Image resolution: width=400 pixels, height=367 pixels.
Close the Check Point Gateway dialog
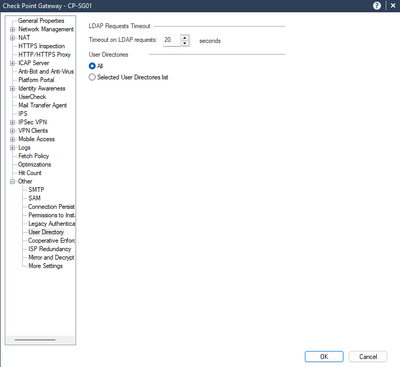coord(393,6)
